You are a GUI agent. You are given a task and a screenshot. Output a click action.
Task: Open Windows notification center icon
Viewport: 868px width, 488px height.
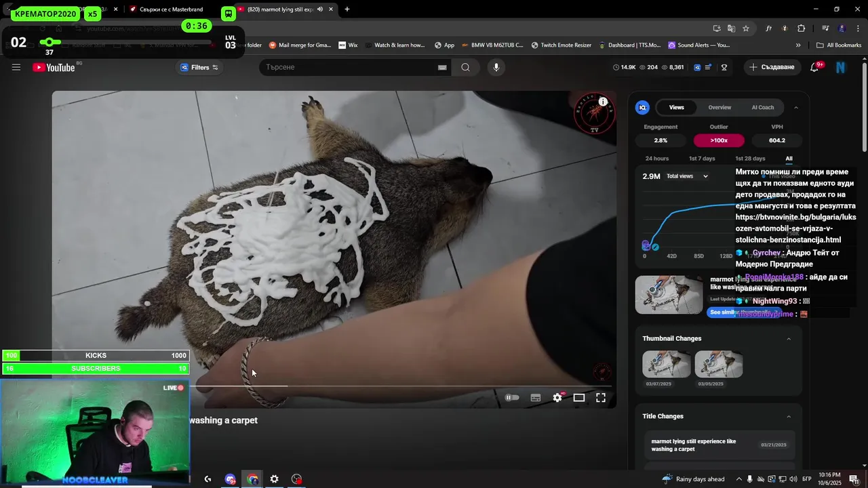854,479
